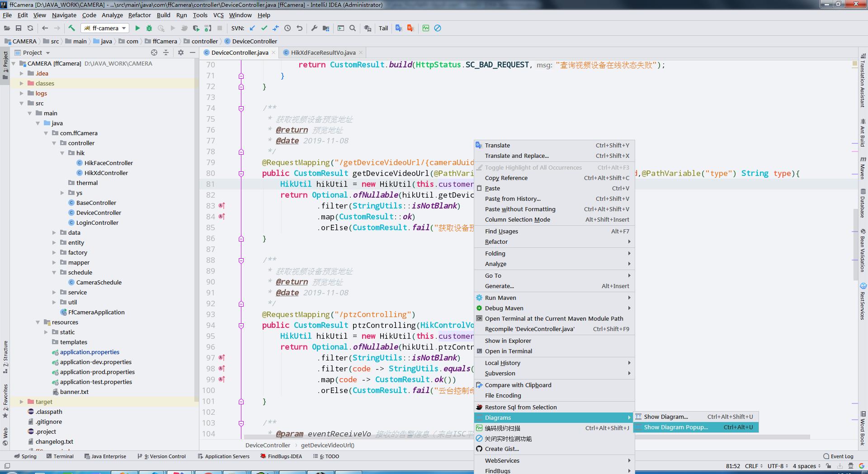Screen dimensions: 868x474
Task: Click locate-in-tree target icon in Project panel
Action: tap(154, 52)
